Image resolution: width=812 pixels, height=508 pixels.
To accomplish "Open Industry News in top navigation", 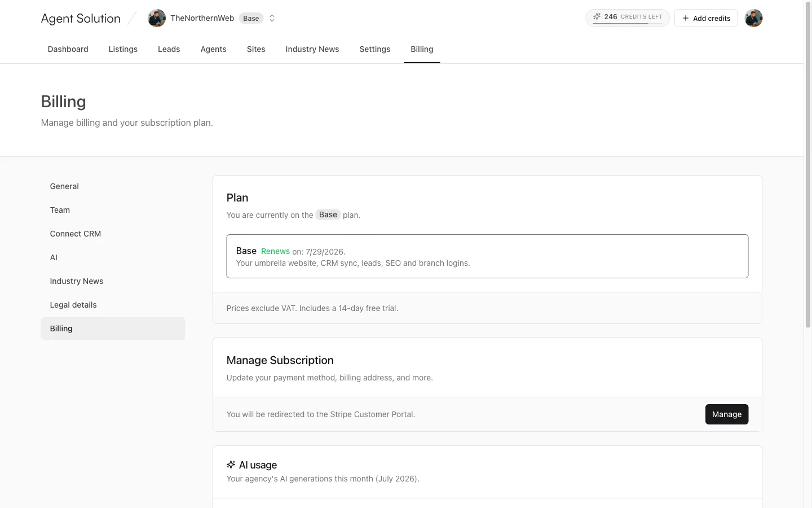I will point(312,49).
